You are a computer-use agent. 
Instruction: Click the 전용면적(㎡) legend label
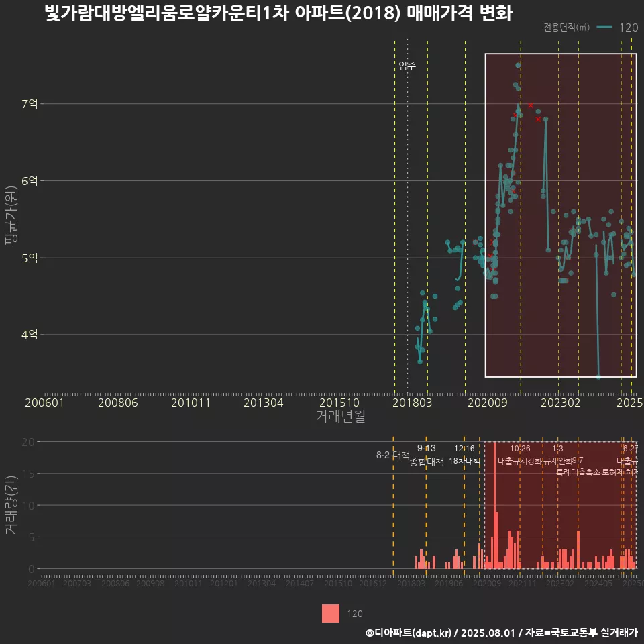(x=566, y=28)
